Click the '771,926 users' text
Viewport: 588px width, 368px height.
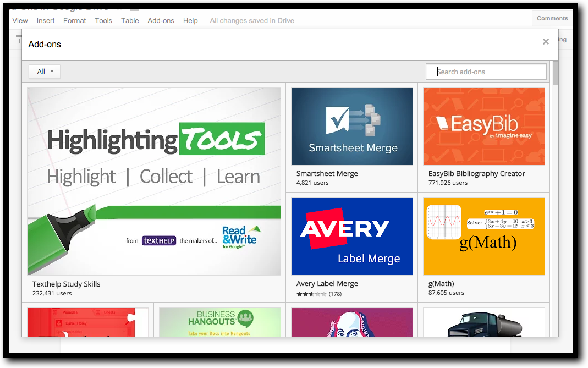pos(448,183)
